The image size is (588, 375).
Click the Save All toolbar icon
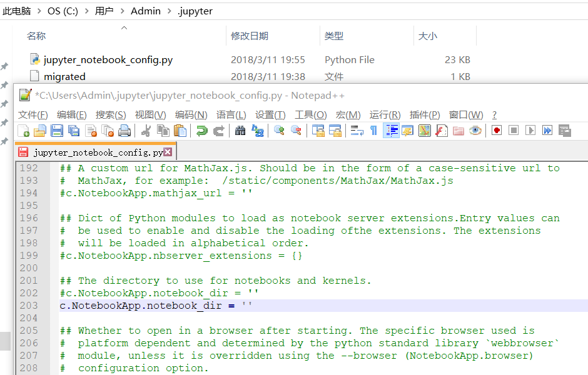coord(74,131)
